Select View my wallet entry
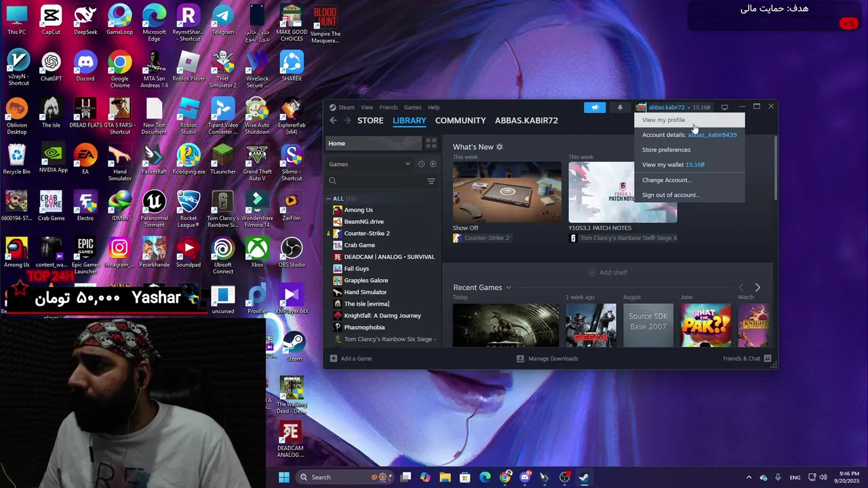This screenshot has width=868, height=488. coord(689,165)
